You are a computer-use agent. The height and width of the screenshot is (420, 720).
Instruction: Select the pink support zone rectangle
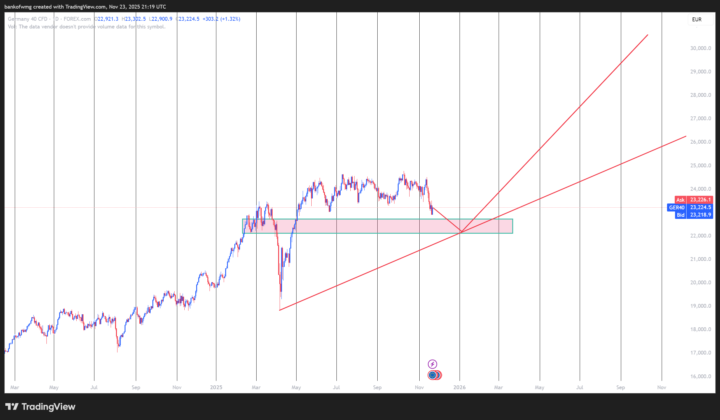(377, 226)
